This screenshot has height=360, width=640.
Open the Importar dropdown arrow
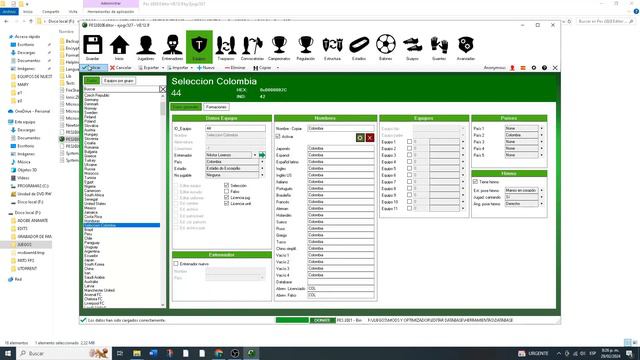pyautogui.click(x=191, y=68)
